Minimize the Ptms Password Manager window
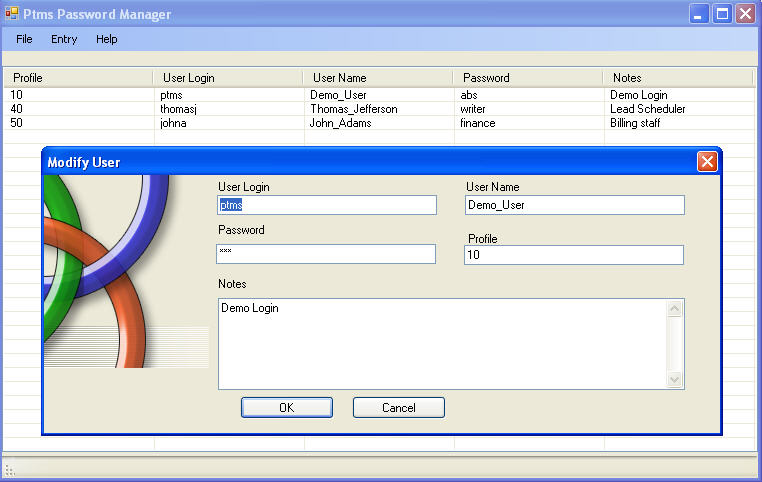 point(699,14)
